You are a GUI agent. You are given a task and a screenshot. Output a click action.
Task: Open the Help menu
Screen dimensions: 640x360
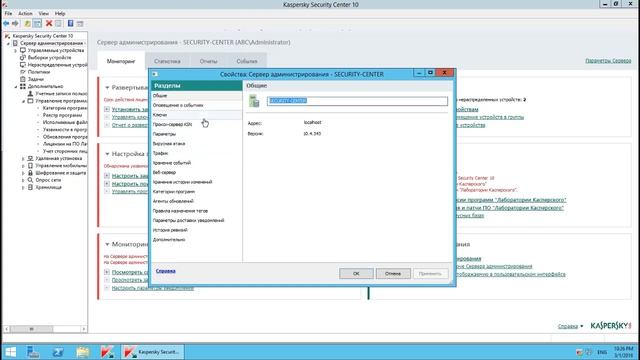click(60, 13)
